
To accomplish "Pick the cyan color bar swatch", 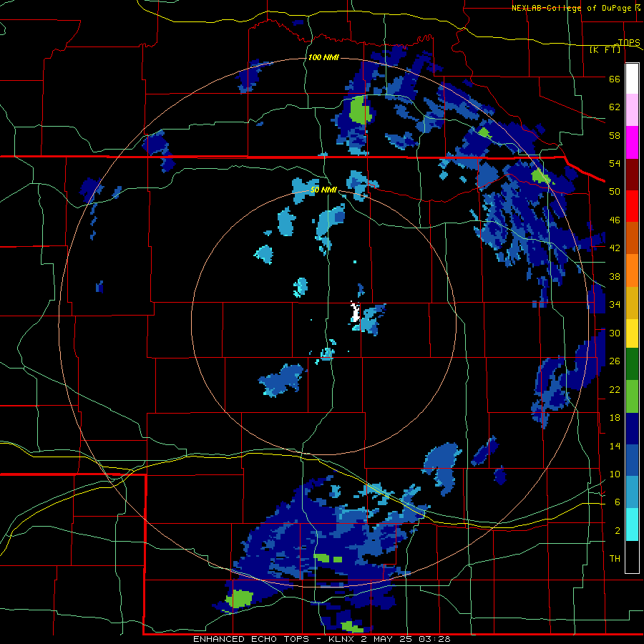I will (x=632, y=525).
